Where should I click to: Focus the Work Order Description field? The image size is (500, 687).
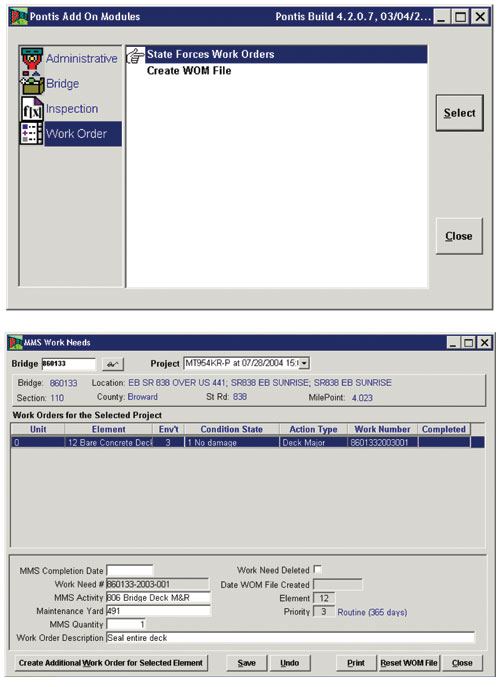[290, 637]
